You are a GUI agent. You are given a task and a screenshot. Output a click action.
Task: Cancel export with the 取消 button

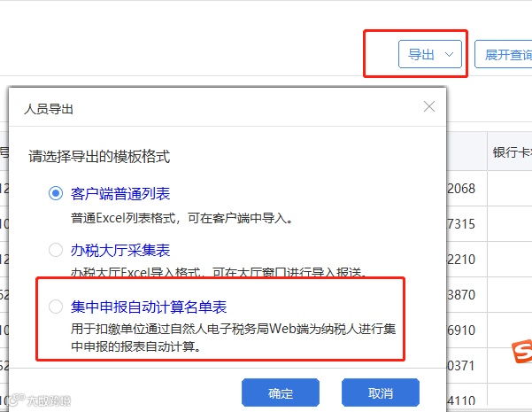coord(381,393)
